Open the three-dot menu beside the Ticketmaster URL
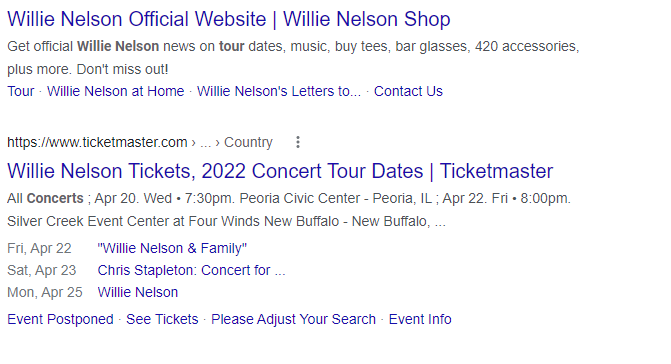Screen dimensions: 671x364 pyautogui.click(x=298, y=142)
